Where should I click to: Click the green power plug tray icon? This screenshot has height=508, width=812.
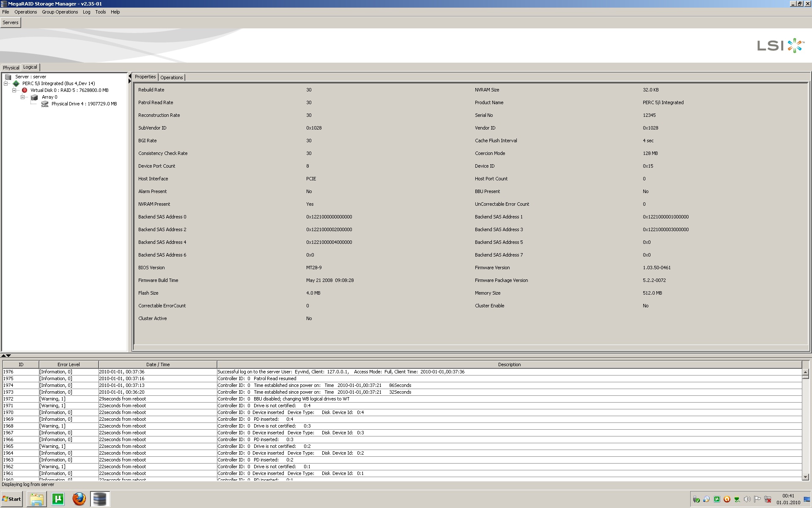(x=737, y=500)
